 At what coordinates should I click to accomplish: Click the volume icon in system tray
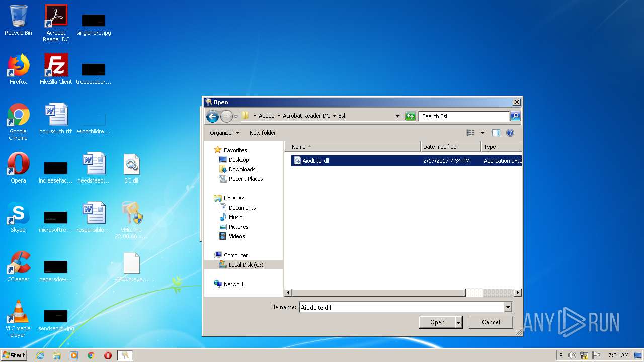click(572, 355)
